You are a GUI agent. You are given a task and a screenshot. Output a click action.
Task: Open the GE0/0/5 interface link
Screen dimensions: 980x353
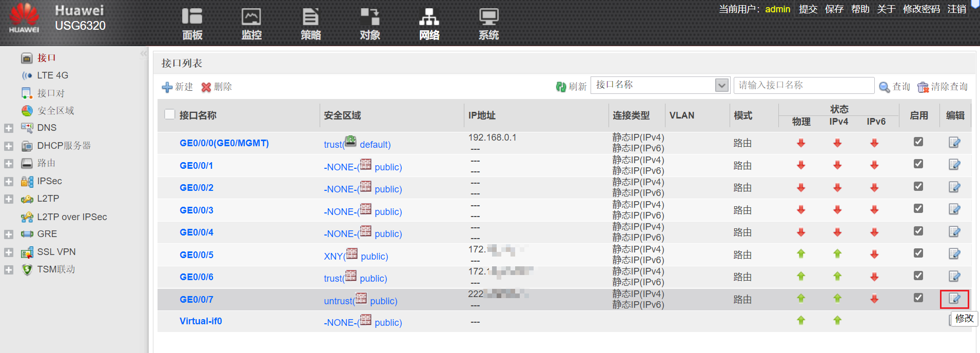[x=196, y=255]
